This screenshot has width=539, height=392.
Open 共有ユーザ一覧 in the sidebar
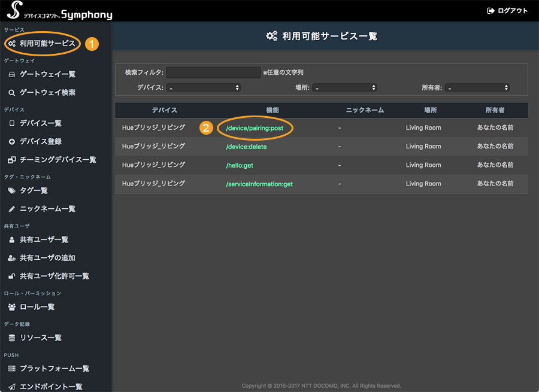[44, 240]
